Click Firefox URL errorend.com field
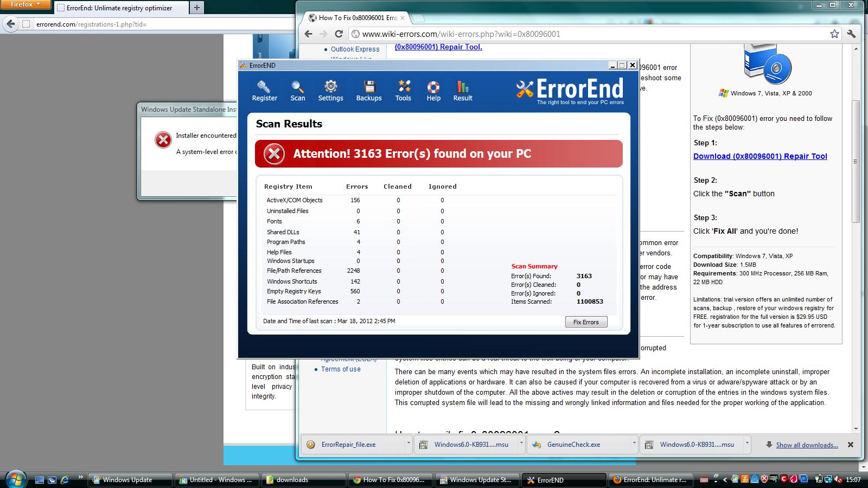Screen dimensions: 868x488 pos(163,24)
